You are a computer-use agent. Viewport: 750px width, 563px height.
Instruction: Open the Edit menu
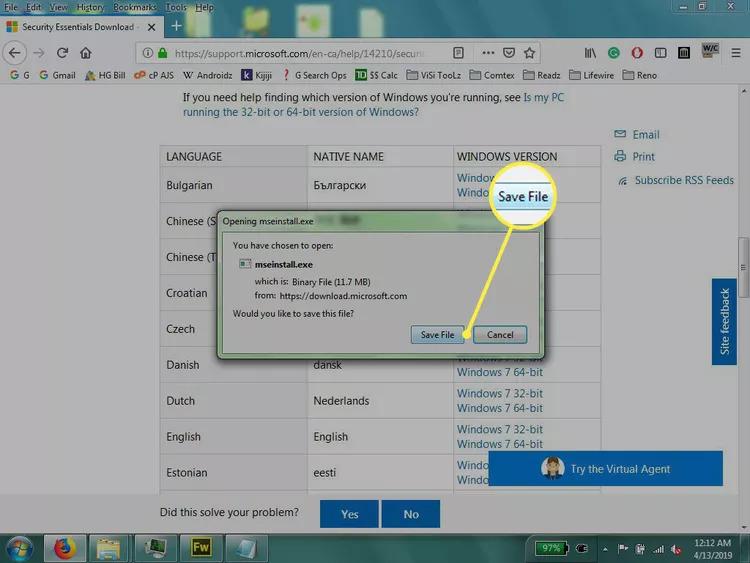33,7
